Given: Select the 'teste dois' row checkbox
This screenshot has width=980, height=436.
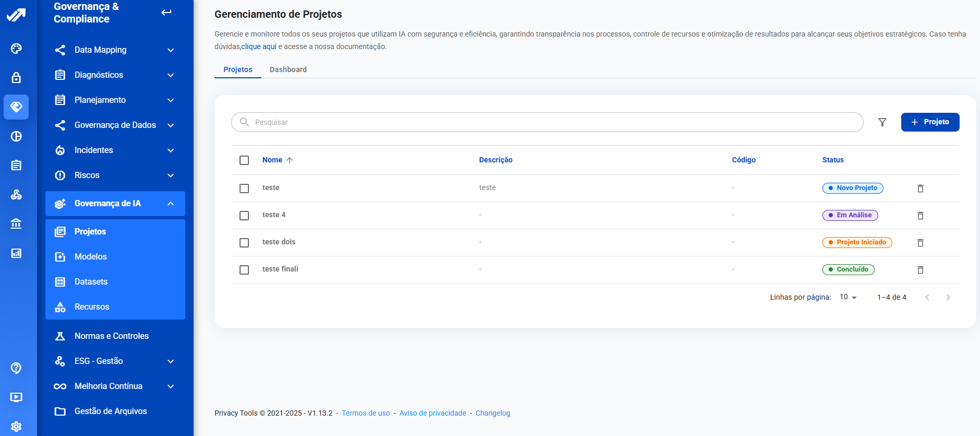Looking at the screenshot, I should (244, 243).
